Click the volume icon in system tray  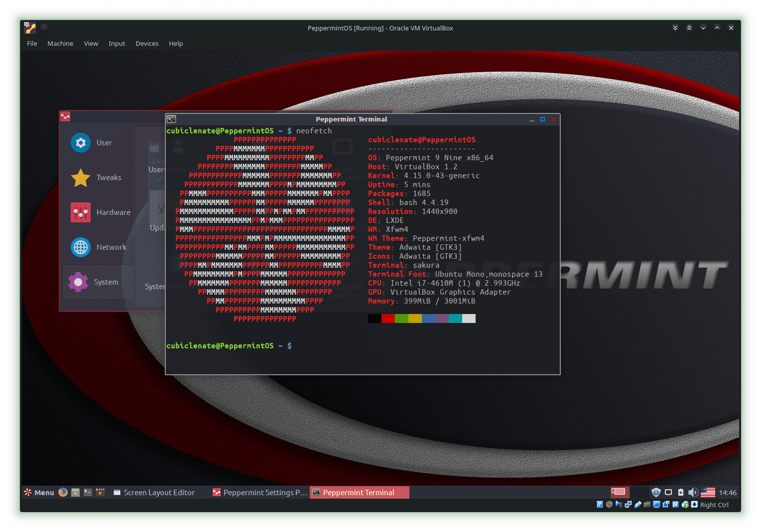tap(693, 492)
